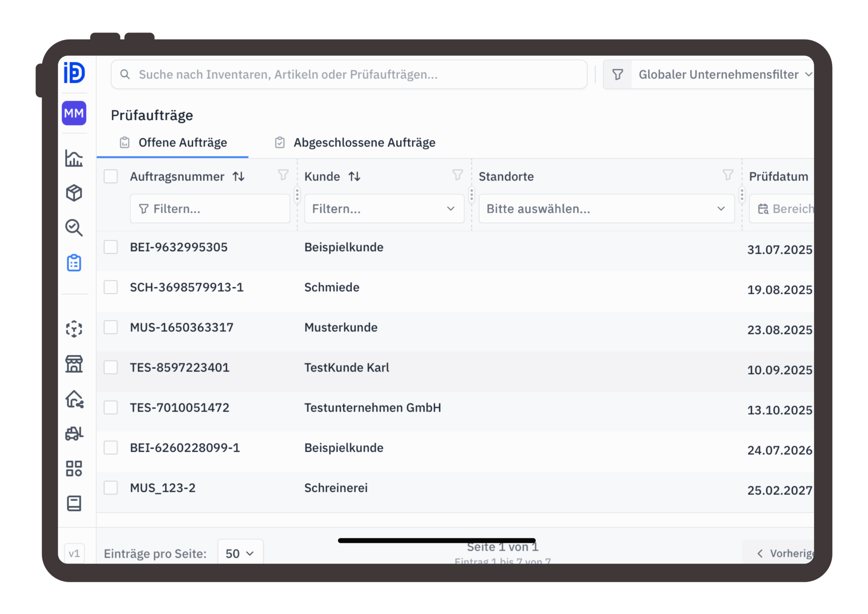Image resolution: width=868 pixels, height=614 pixels.
Task: Switch to Offene Aufträge tab
Action: click(173, 142)
